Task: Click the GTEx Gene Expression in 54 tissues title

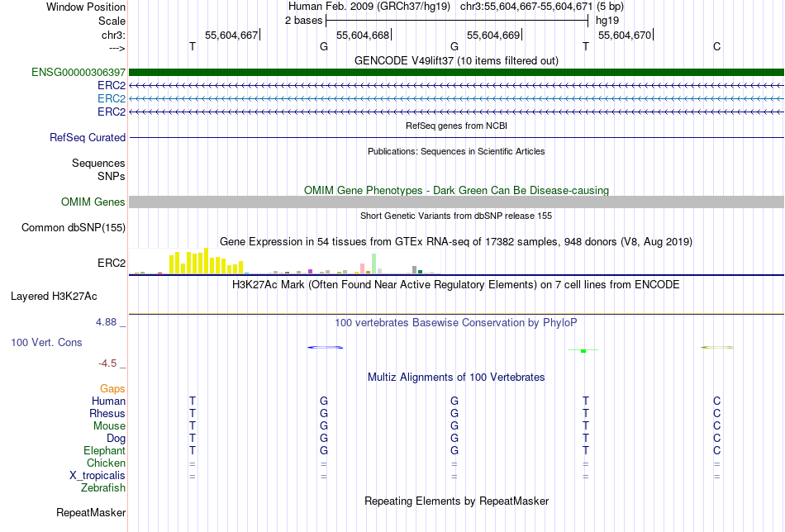Action: pyautogui.click(x=456, y=242)
